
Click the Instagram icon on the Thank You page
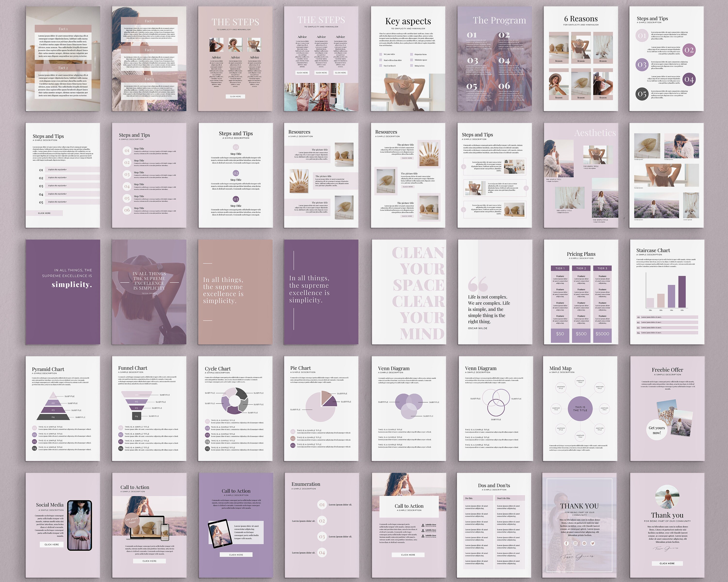(576, 544)
